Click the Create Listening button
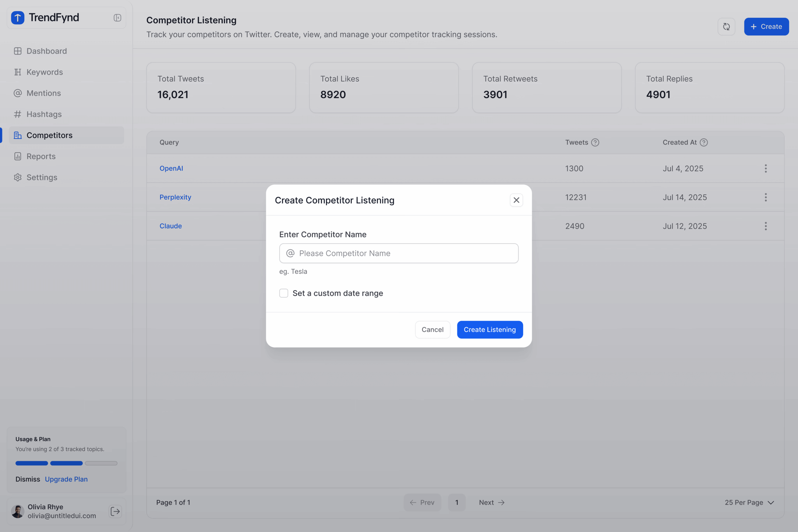This screenshot has width=798, height=532. pos(490,329)
